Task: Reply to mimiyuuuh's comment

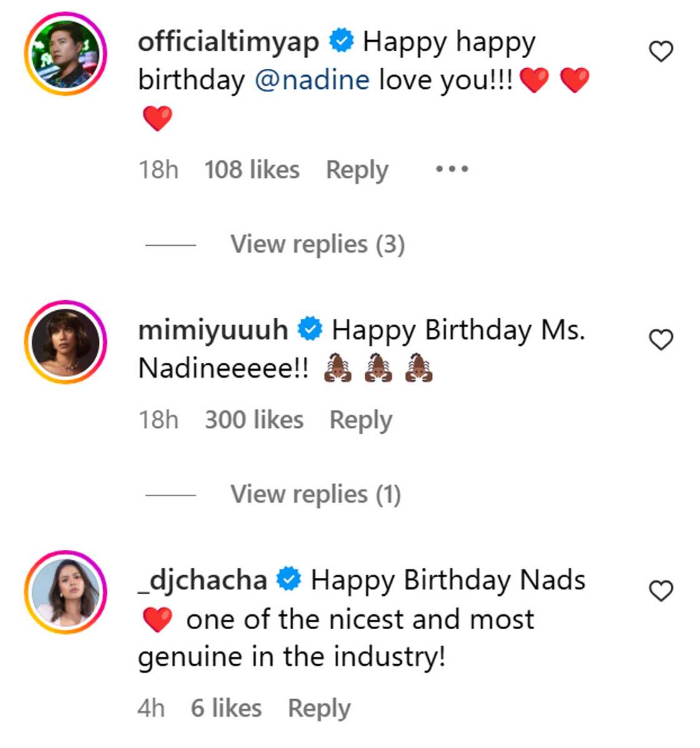Action: click(361, 420)
